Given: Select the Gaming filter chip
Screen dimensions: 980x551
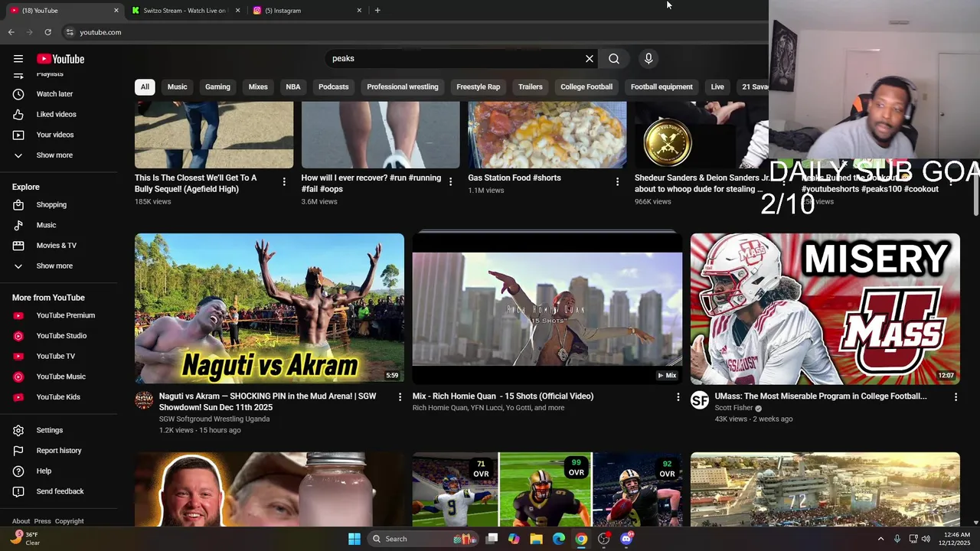Looking at the screenshot, I should (217, 86).
